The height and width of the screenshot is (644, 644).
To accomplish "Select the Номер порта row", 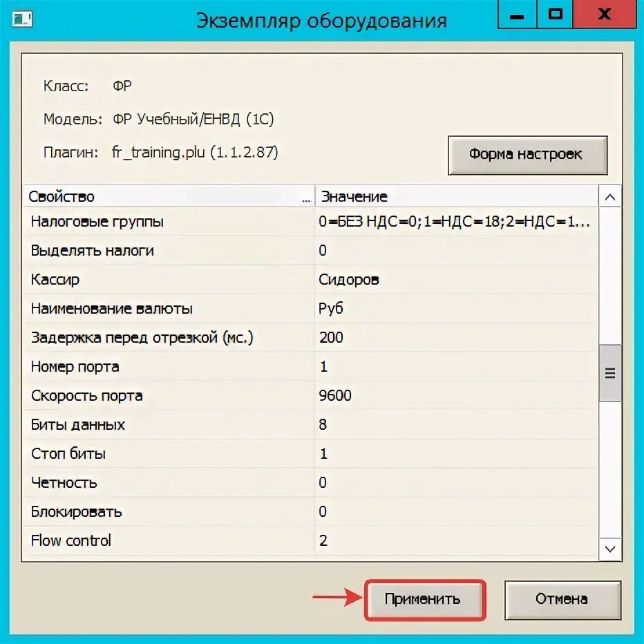I will 310,366.
